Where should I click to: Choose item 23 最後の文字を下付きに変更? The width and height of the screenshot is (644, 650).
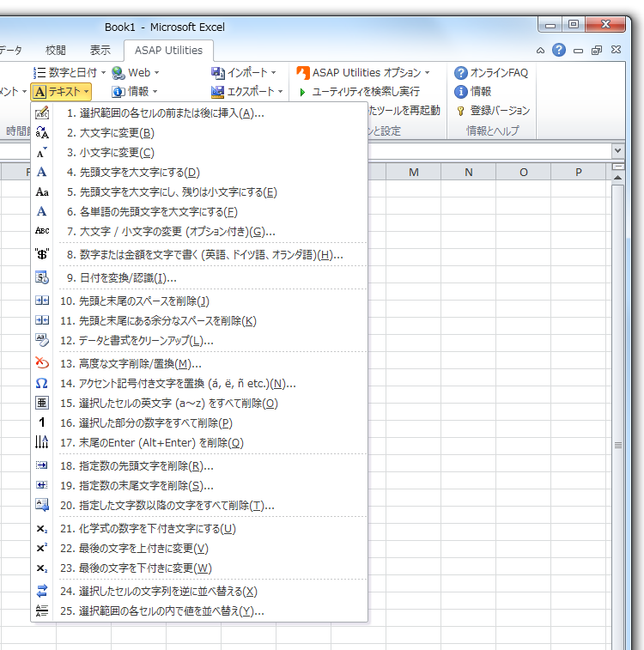(199, 568)
